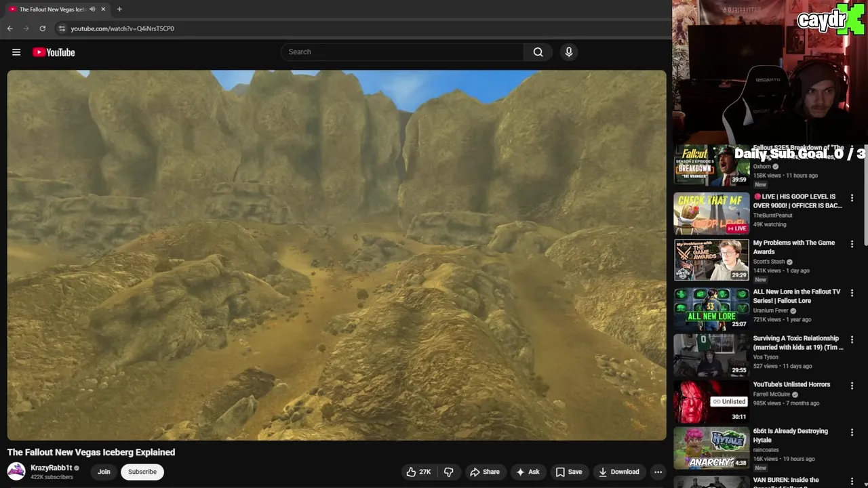Dislike the video with thumbs down
Image resolution: width=868 pixels, height=488 pixels.
448,472
